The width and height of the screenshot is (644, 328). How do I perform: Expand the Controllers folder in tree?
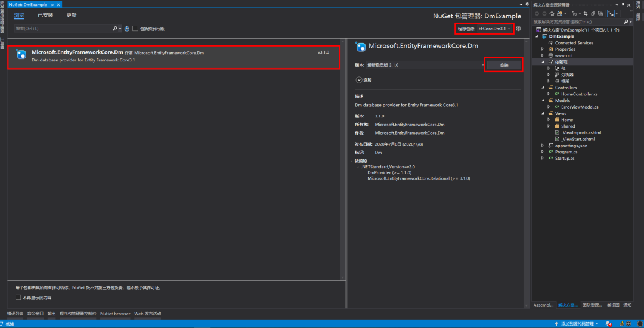point(543,88)
